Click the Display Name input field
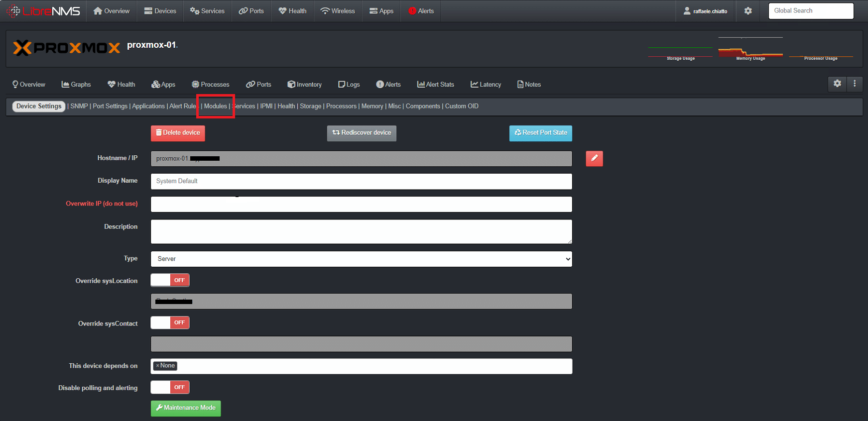Viewport: 868px width, 421px height. coord(362,181)
